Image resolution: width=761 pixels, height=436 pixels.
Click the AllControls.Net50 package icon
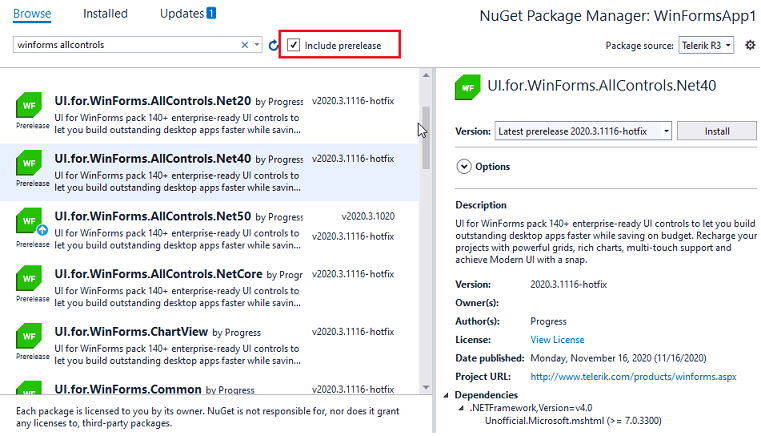[29, 220]
